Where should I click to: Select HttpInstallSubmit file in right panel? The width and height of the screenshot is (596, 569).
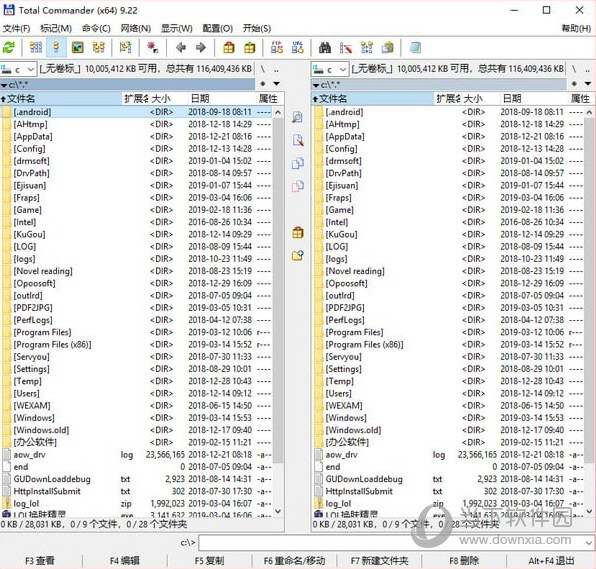[x=448, y=491]
